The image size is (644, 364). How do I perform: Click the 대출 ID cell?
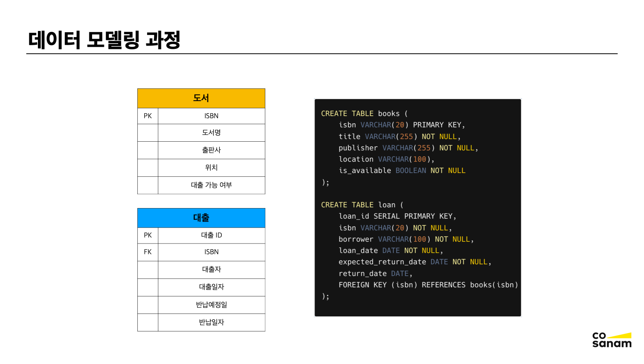211,235
